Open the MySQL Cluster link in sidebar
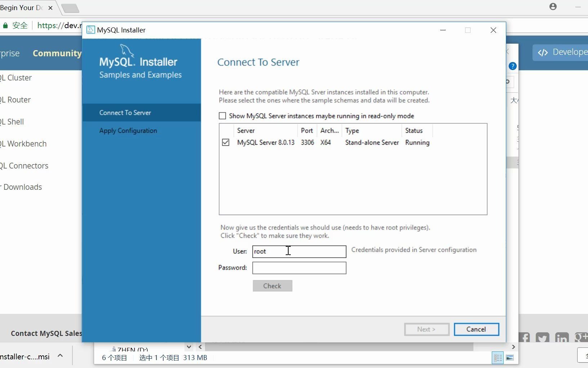The height and width of the screenshot is (368, 588). [16, 78]
